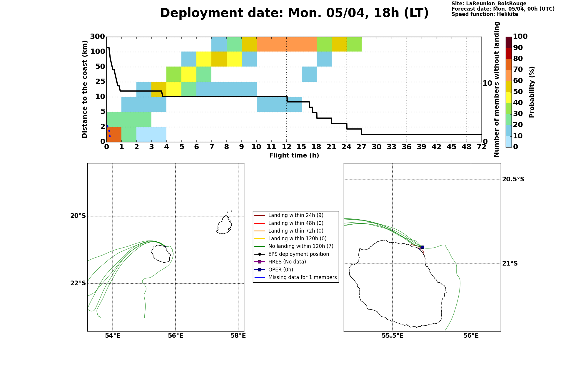Click the '36' tick on flight time axis
This screenshot has width=588, height=368.
407,147
